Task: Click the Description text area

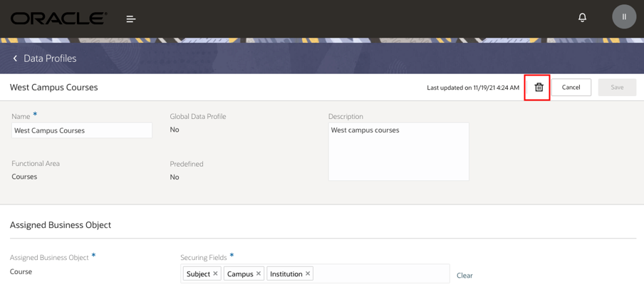Action: pos(398,152)
